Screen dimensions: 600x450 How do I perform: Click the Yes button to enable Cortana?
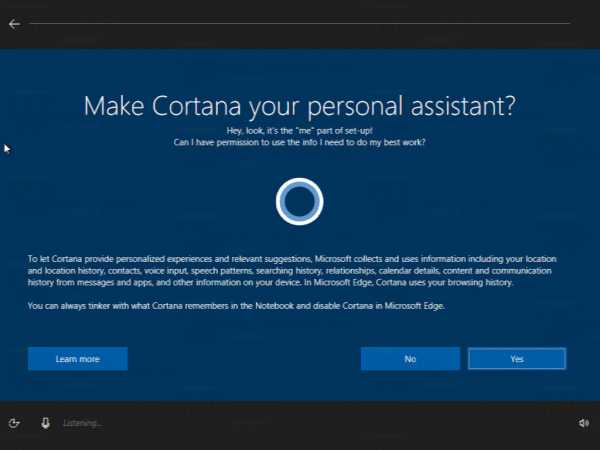[516, 358]
